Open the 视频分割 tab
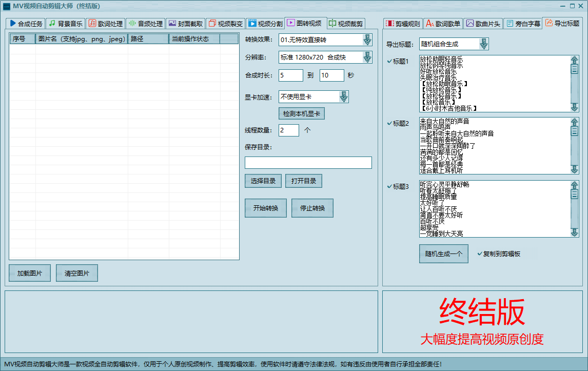This screenshot has height=371, width=588. [x=265, y=24]
